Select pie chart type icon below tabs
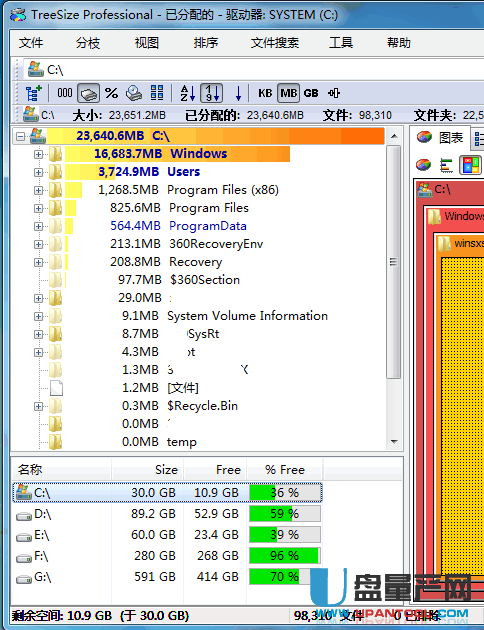The height and width of the screenshot is (630, 484). coord(423,164)
